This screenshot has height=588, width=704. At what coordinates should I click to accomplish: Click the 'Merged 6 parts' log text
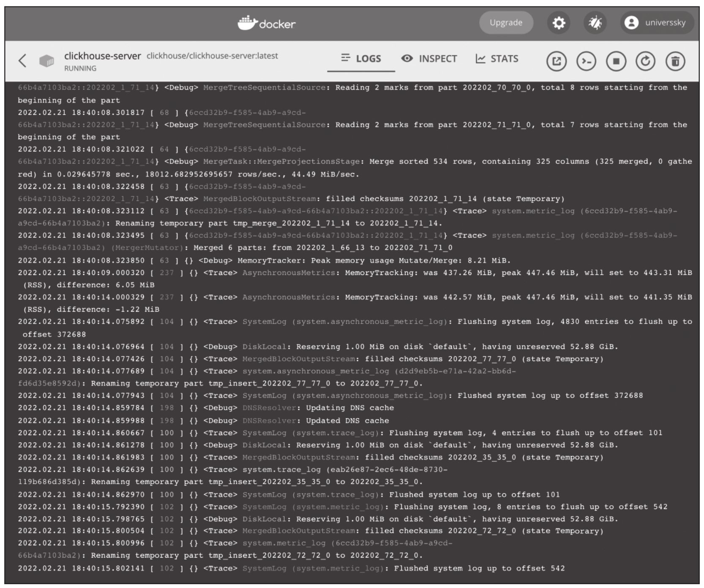323,248
